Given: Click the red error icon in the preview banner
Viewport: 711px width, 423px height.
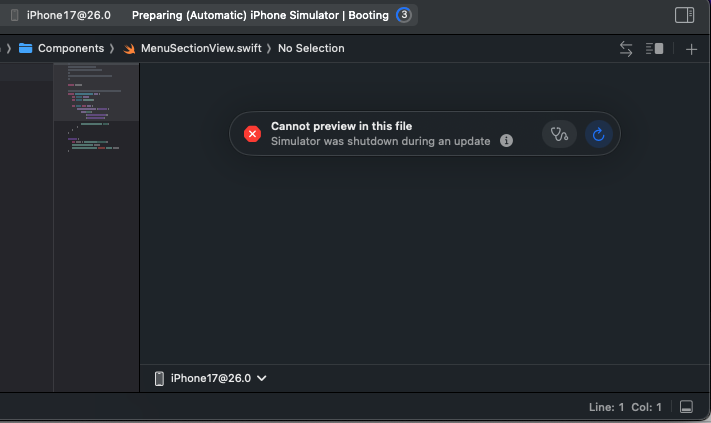Looking at the screenshot, I should click(252, 134).
